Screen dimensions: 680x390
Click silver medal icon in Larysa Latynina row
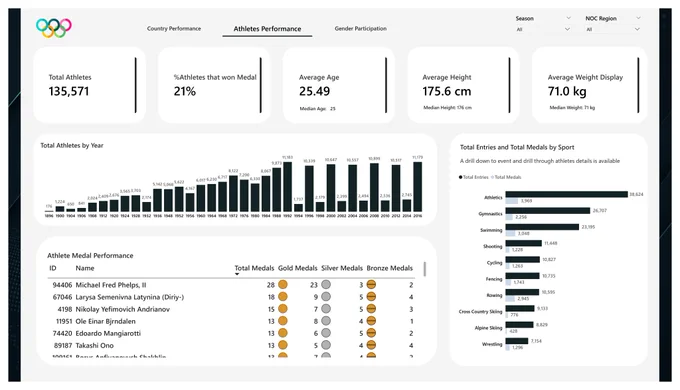click(326, 297)
